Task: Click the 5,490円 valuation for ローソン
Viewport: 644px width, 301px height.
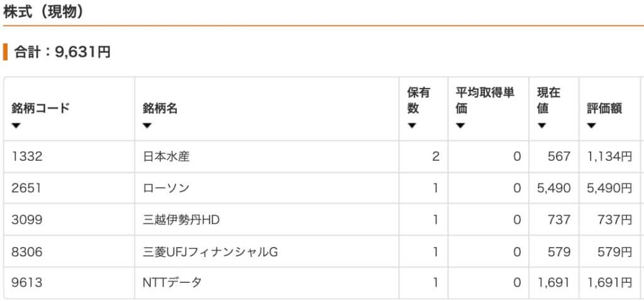Action: [x=609, y=188]
